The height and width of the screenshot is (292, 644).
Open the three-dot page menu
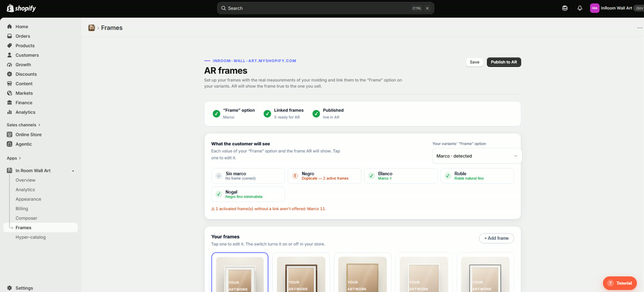pyautogui.click(x=640, y=28)
